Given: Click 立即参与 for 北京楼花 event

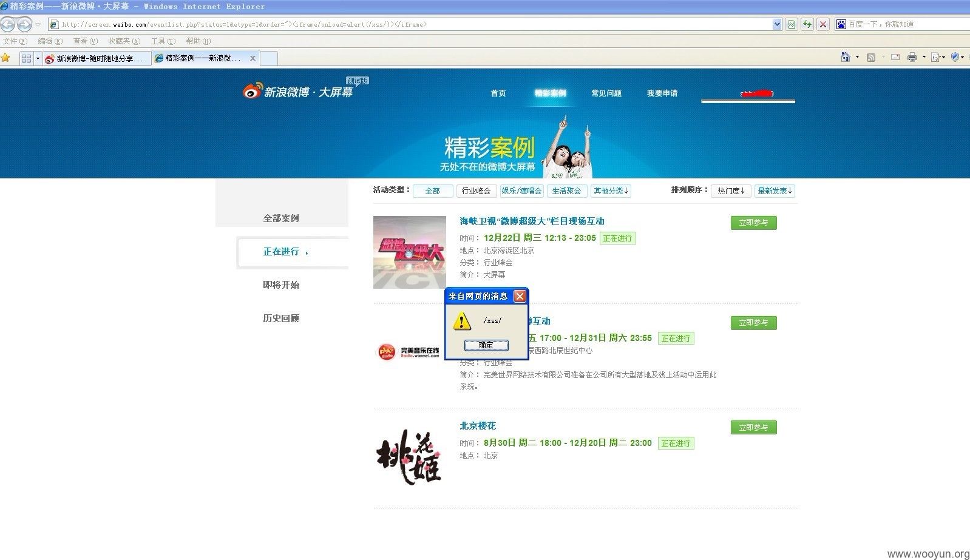Looking at the screenshot, I should tap(754, 427).
